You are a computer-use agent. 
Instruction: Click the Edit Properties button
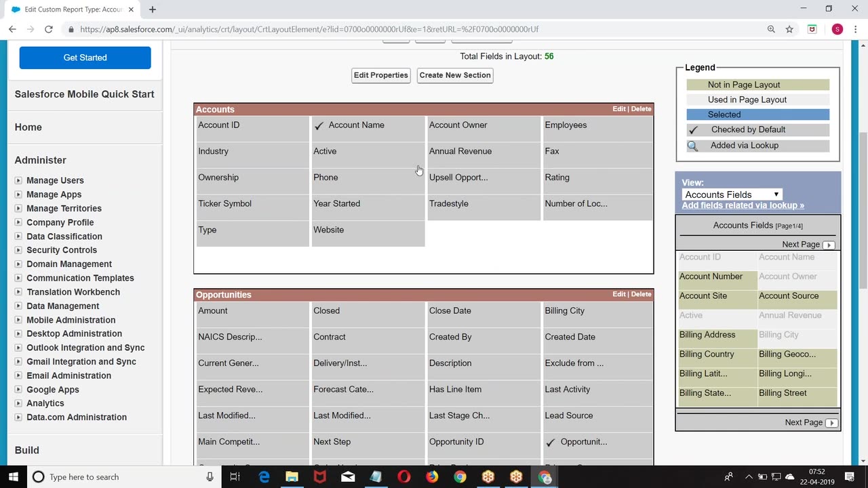click(380, 75)
